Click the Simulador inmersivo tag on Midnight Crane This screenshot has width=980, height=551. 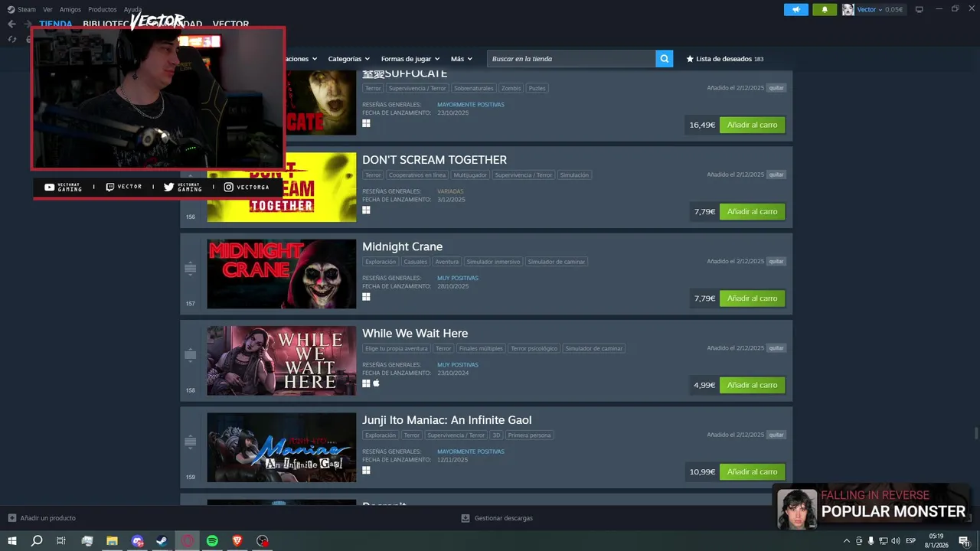tap(493, 262)
